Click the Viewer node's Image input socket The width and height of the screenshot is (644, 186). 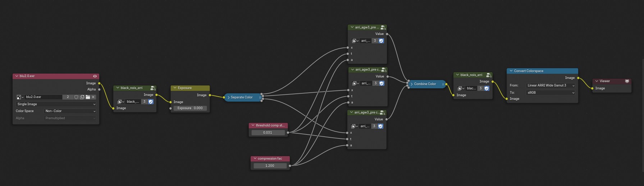coord(592,88)
